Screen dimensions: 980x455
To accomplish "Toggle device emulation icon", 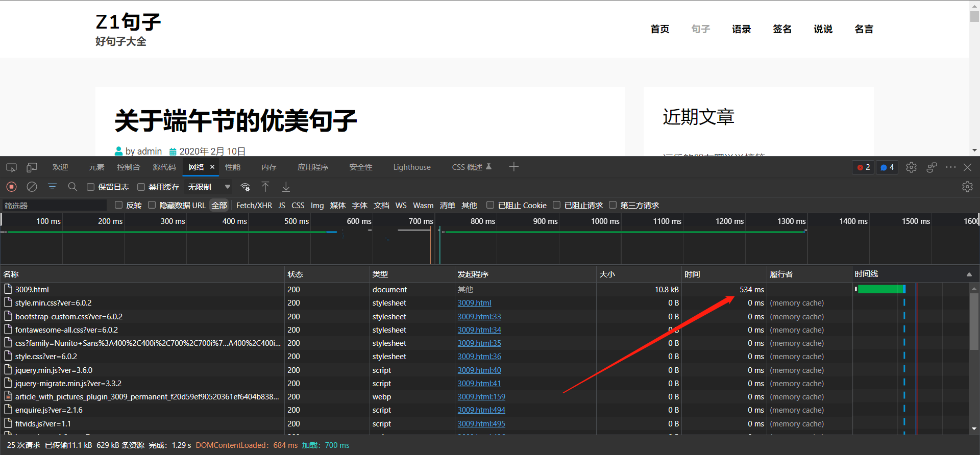I will (32, 167).
